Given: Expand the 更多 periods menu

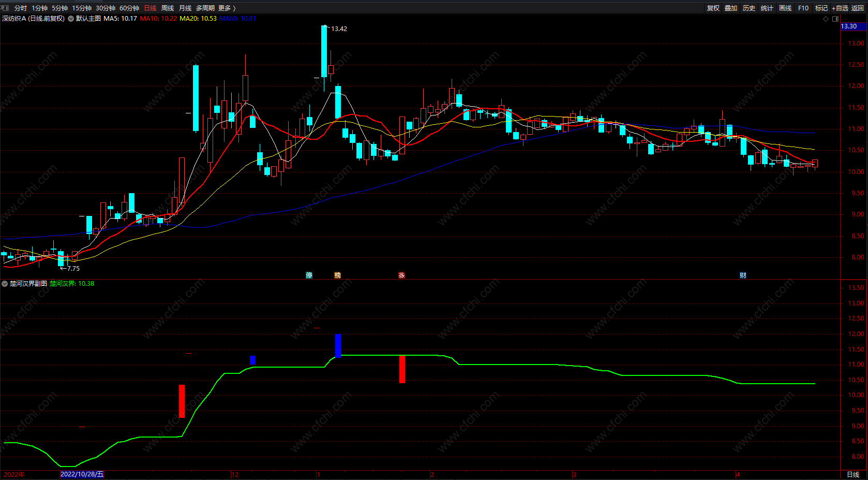Looking at the screenshot, I should 227,8.
